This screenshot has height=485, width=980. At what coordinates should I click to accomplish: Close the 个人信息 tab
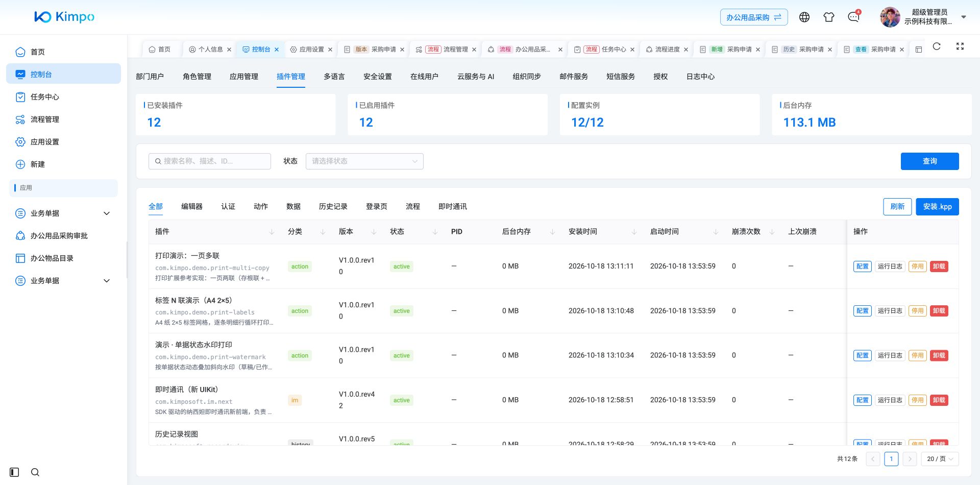(229, 50)
